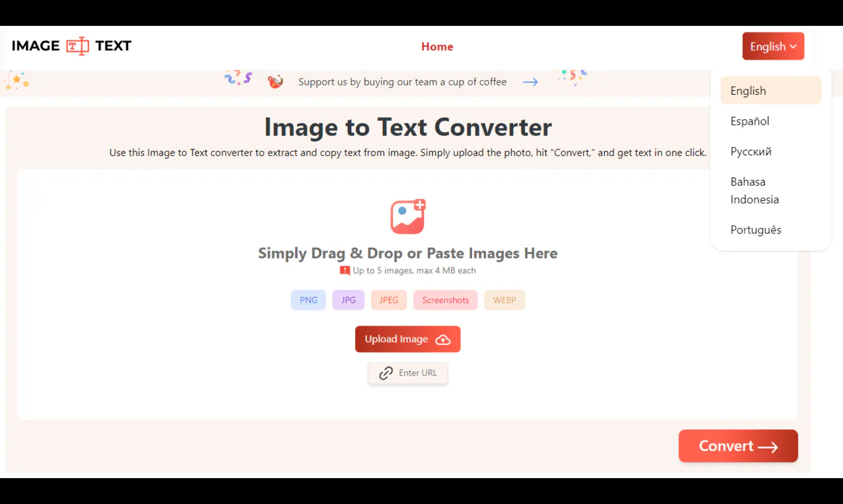
Task: Collapse the English language dropdown button
Action: (773, 46)
